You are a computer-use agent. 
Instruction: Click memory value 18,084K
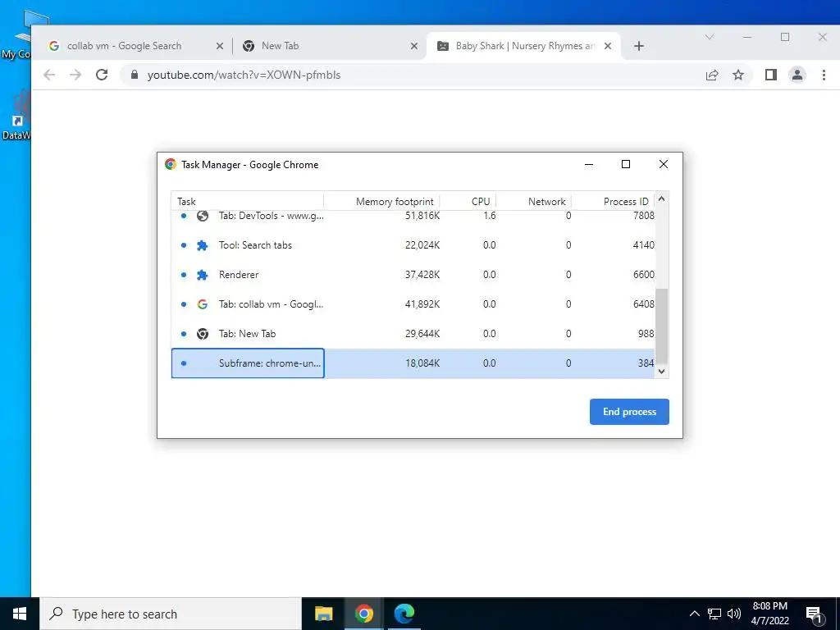(x=422, y=363)
